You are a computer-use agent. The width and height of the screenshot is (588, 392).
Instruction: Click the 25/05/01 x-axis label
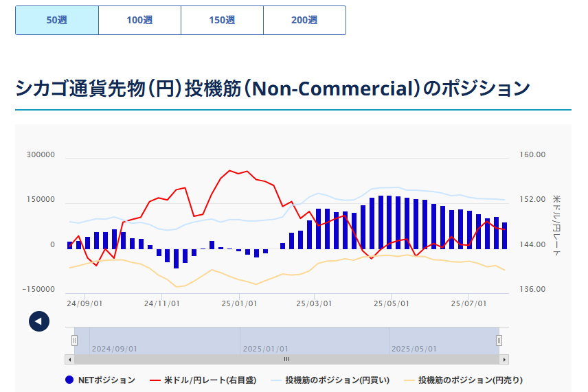click(391, 303)
